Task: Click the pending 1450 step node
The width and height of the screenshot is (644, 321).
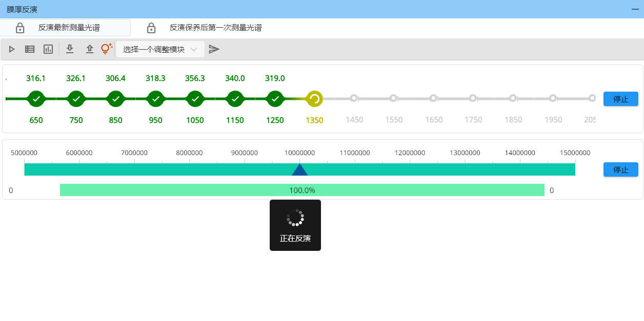Action: (354, 98)
